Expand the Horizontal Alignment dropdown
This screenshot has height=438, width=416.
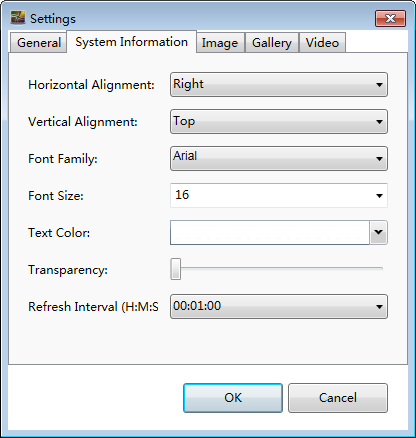[279, 85]
